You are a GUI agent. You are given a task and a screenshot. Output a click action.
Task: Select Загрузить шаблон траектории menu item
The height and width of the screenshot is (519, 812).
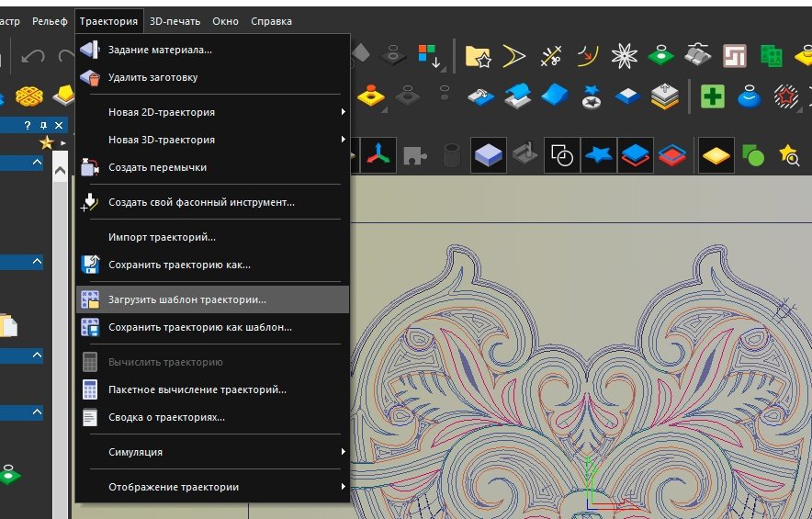pos(187,299)
